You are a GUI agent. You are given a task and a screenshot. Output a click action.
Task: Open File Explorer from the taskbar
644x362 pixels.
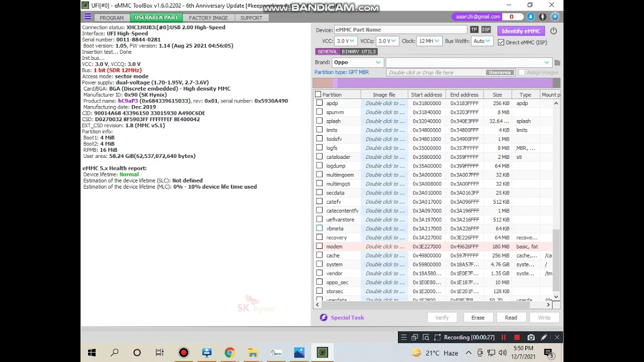pos(253,352)
